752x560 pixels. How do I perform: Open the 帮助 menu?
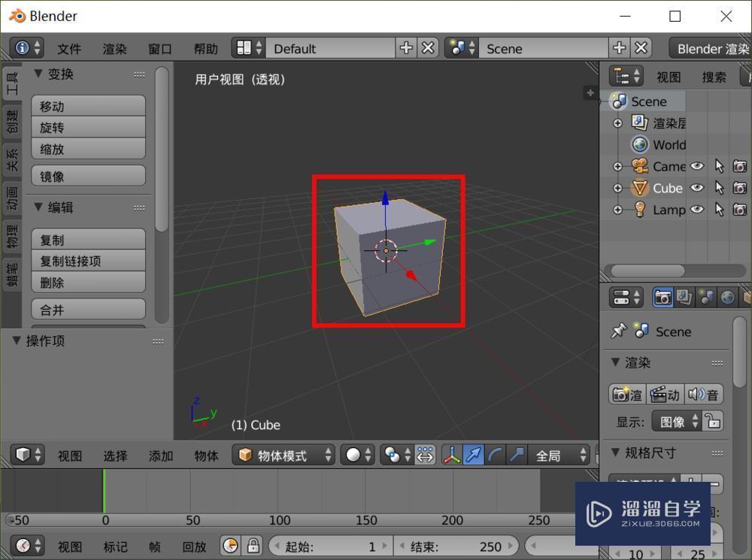click(206, 49)
